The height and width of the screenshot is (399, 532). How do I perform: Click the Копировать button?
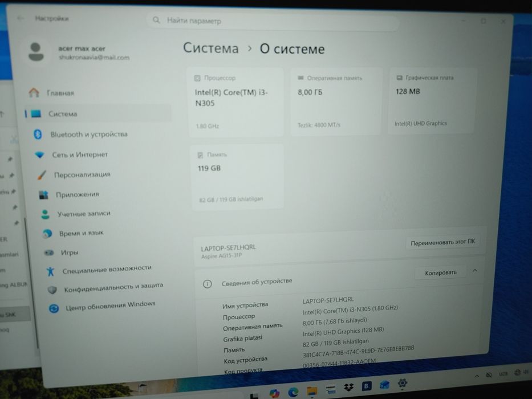[x=440, y=272]
